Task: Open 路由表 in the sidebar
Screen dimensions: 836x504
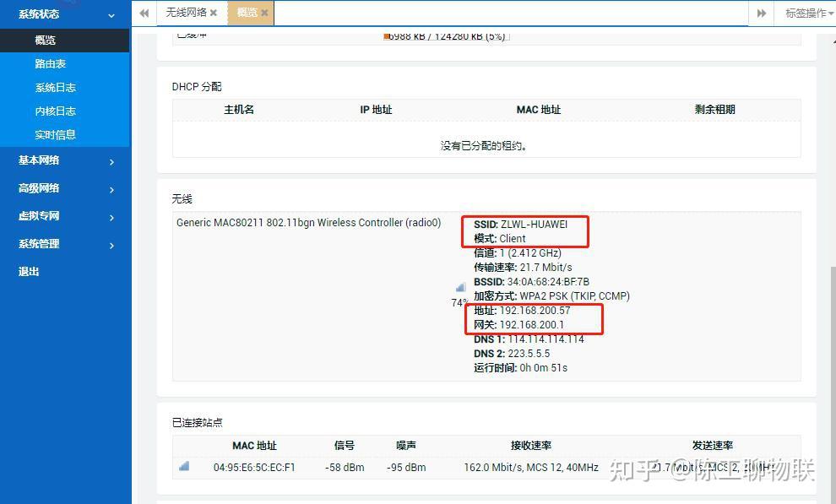Action: point(50,64)
